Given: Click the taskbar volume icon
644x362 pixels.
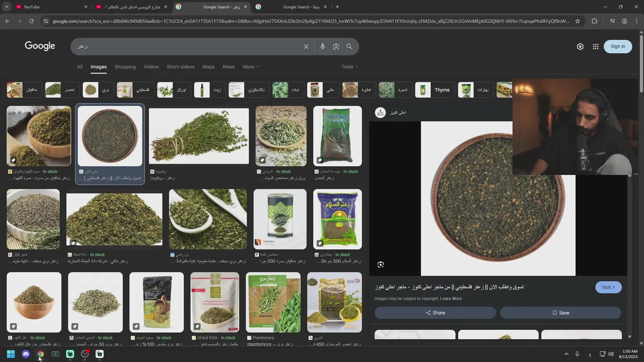Looking at the screenshot, I should [611, 354].
